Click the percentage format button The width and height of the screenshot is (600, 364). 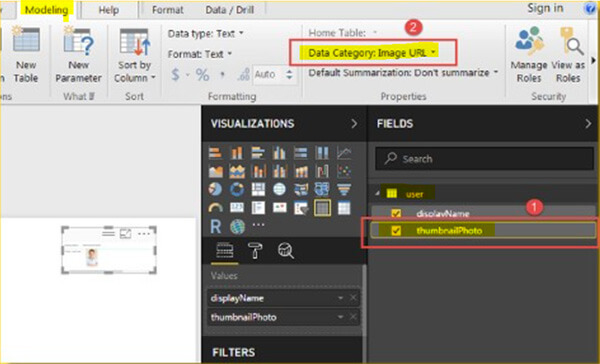tap(202, 75)
